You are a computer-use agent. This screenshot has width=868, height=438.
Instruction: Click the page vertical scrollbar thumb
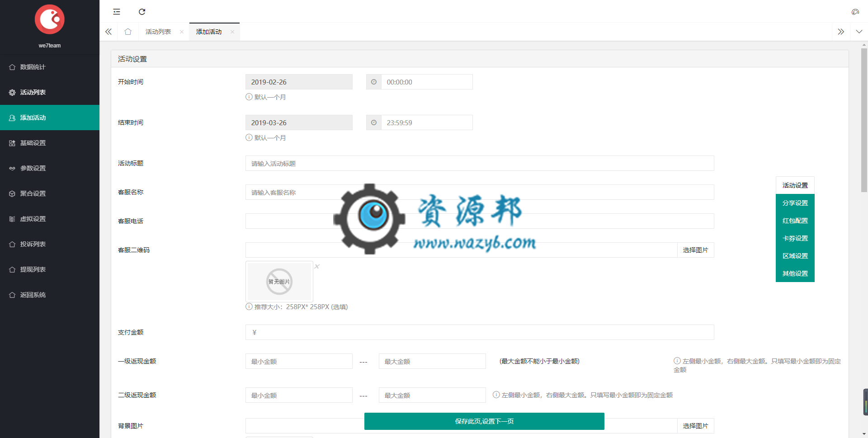(864, 120)
